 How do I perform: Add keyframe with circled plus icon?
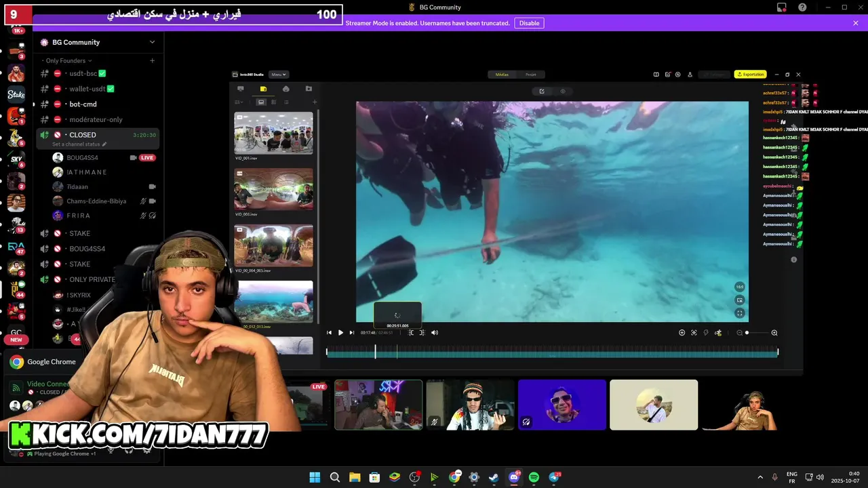click(x=682, y=333)
